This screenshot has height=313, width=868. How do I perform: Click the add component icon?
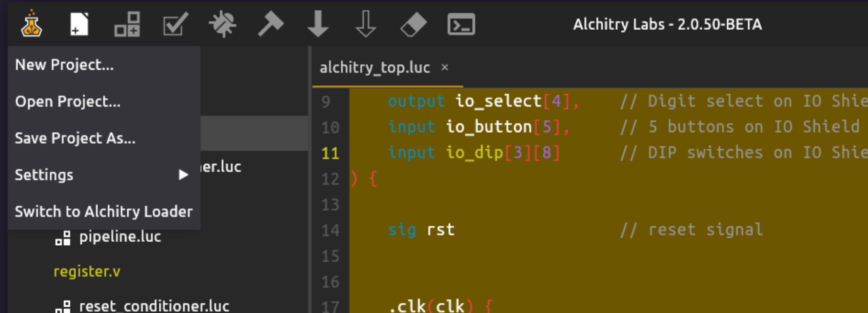pyautogui.click(x=127, y=24)
